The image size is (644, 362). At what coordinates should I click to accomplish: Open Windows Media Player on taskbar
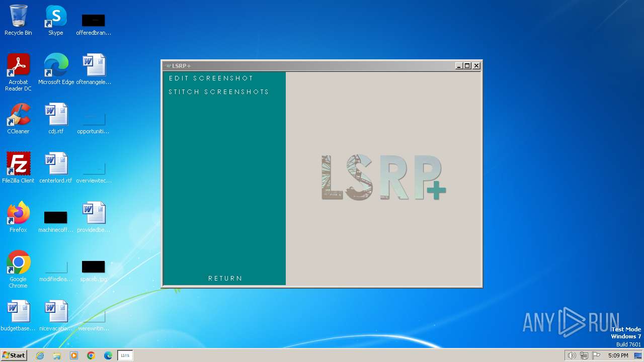(74, 355)
